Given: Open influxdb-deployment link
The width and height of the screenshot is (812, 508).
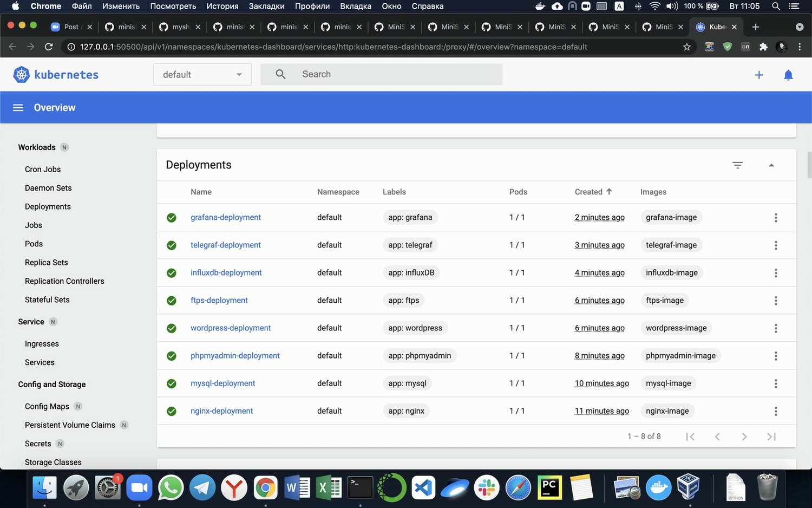Looking at the screenshot, I should [x=226, y=272].
